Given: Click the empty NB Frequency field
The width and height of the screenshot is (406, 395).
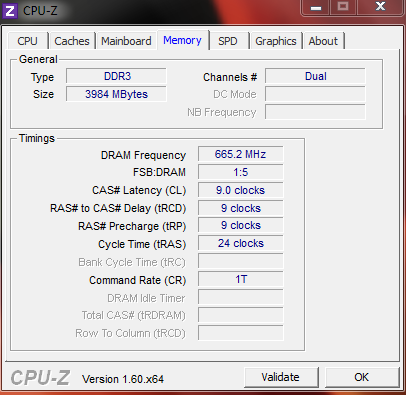Looking at the screenshot, I should pyautogui.click(x=315, y=112).
